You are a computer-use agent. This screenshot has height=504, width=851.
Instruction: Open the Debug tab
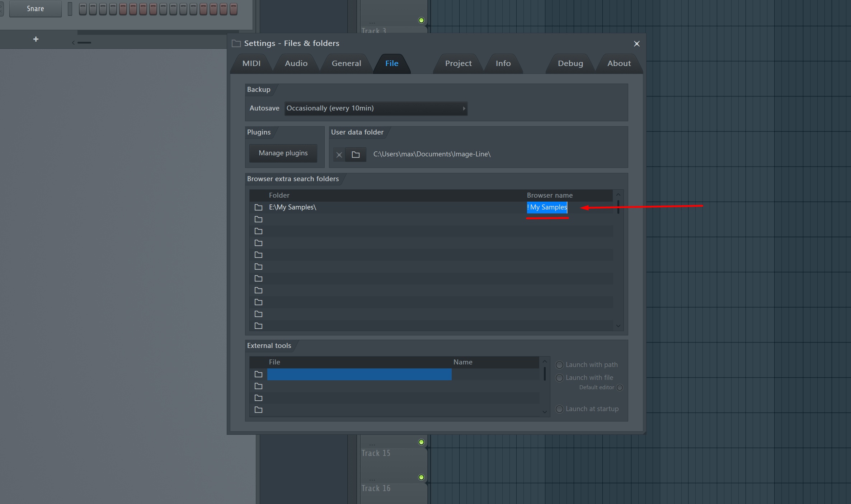(x=570, y=63)
